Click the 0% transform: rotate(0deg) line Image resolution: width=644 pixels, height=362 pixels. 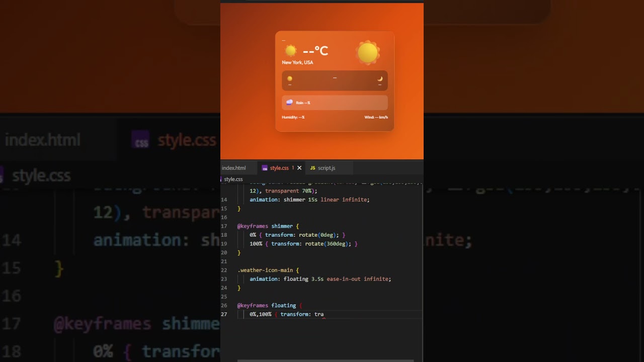(297, 235)
